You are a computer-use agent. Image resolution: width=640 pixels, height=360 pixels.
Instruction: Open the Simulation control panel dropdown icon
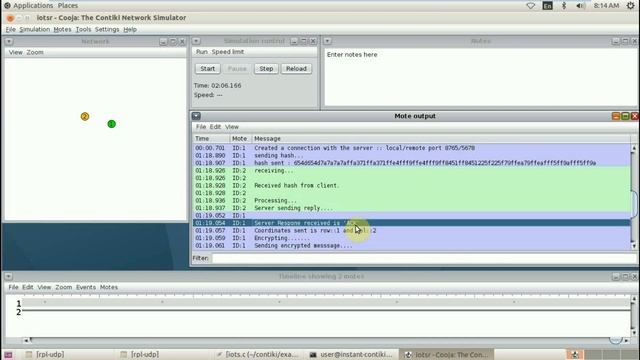tap(196, 41)
